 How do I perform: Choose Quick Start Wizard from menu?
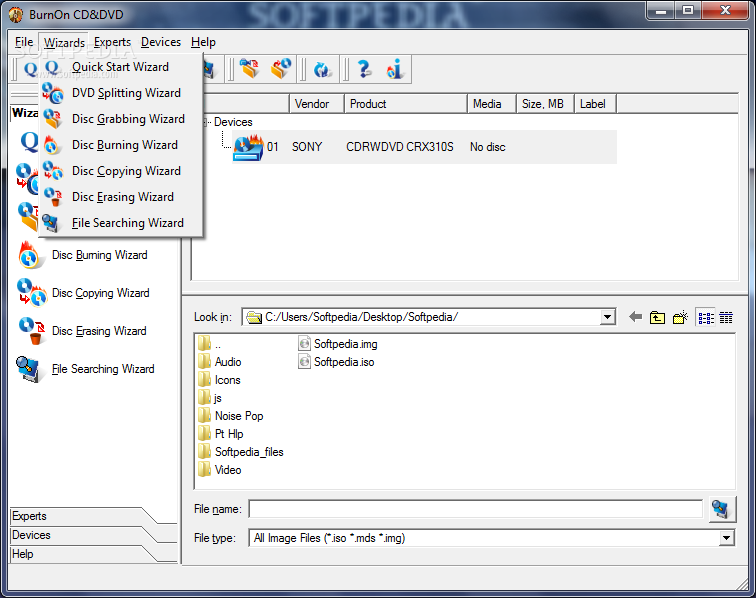click(x=121, y=67)
